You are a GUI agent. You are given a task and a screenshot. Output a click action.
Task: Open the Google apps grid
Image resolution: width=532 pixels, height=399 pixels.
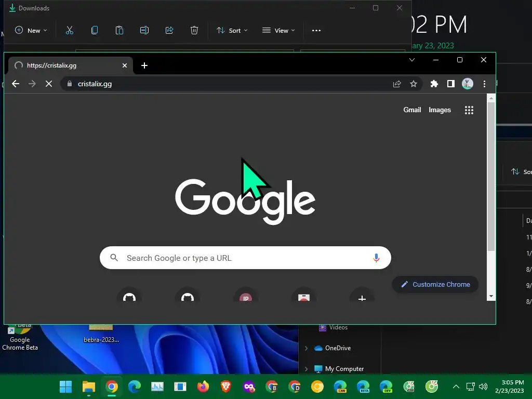point(469,110)
